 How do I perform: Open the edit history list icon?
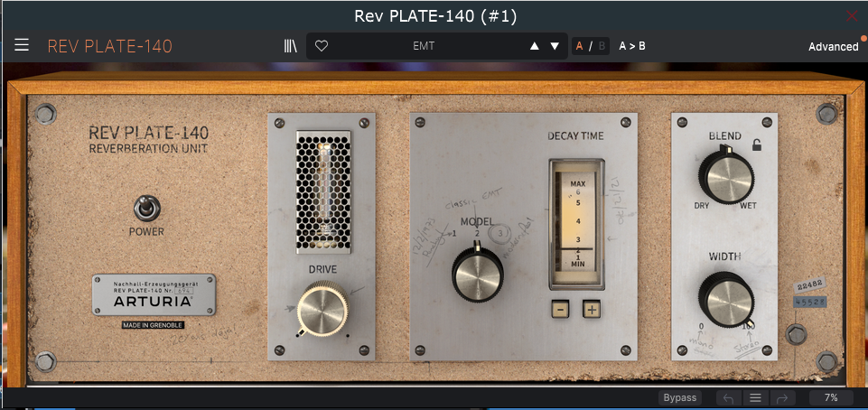pos(755,397)
